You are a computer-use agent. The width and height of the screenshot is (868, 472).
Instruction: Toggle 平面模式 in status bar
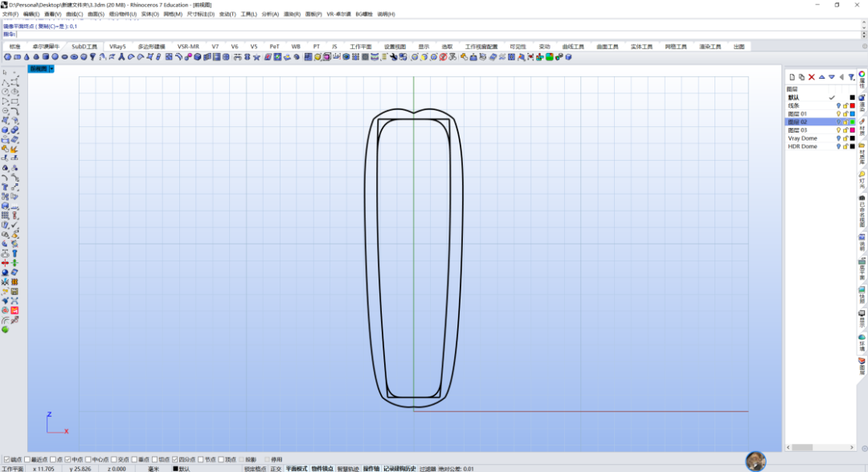296,469
